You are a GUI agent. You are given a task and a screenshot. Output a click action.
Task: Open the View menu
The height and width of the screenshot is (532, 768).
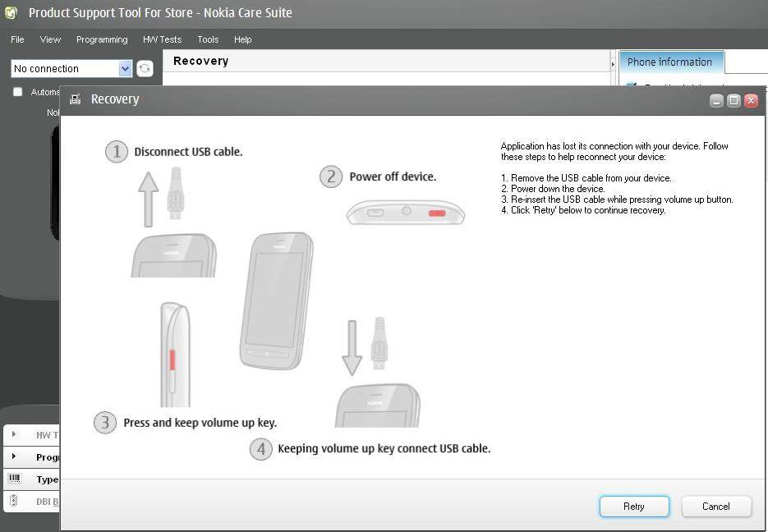tap(50, 39)
